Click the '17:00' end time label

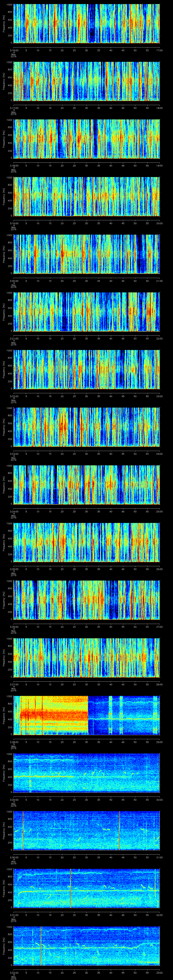click(159, 50)
